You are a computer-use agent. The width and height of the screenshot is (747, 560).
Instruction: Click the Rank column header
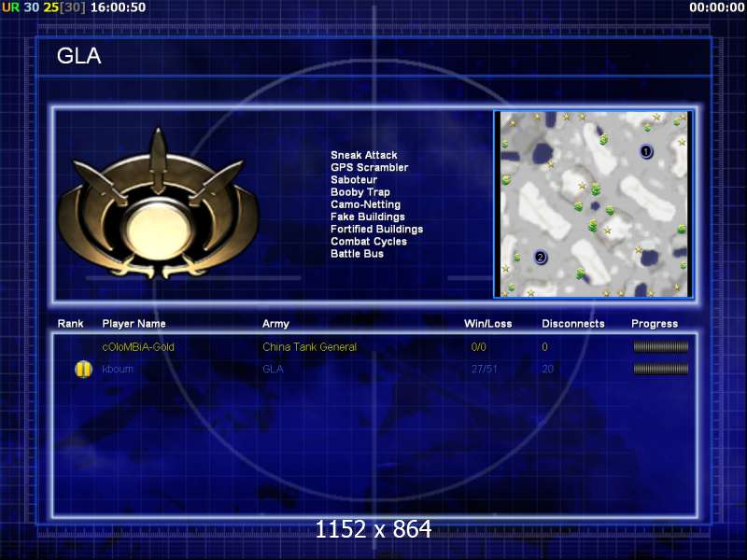(x=71, y=324)
